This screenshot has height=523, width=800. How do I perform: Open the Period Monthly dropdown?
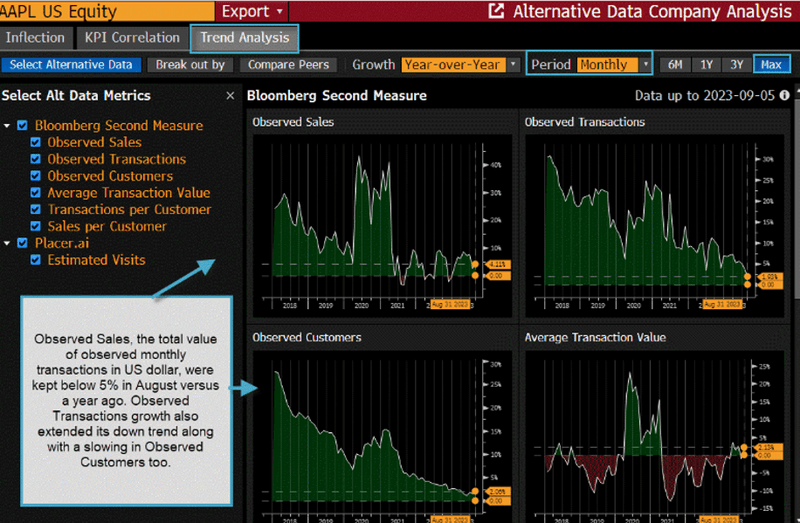pyautogui.click(x=613, y=65)
